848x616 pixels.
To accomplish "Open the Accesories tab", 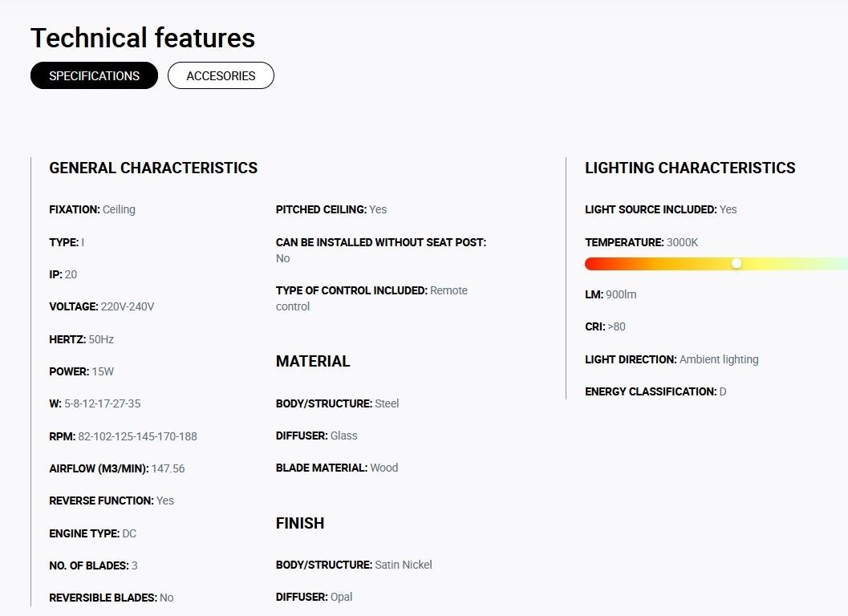I will click(x=221, y=75).
